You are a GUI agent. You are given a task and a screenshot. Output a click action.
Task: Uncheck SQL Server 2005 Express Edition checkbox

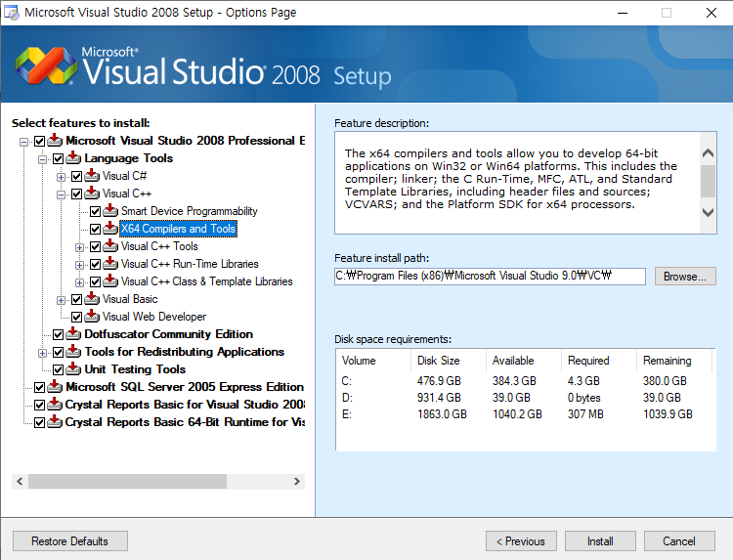40,388
